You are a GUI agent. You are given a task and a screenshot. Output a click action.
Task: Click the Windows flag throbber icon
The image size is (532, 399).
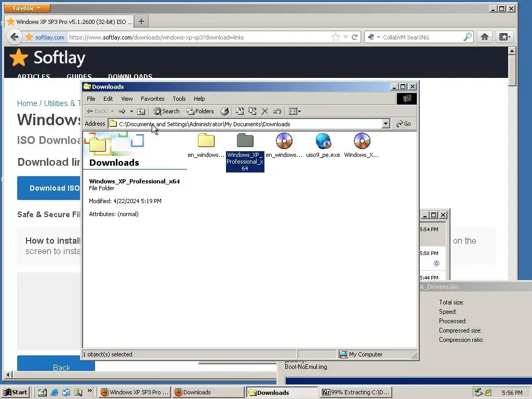(x=407, y=99)
